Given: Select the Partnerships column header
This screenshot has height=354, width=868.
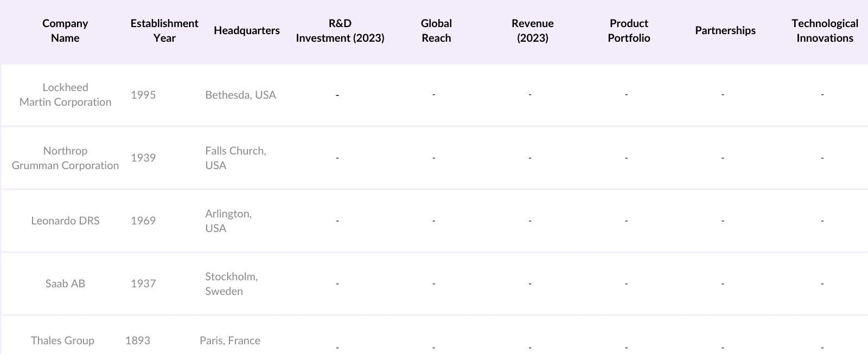Looking at the screenshot, I should (x=725, y=31).
